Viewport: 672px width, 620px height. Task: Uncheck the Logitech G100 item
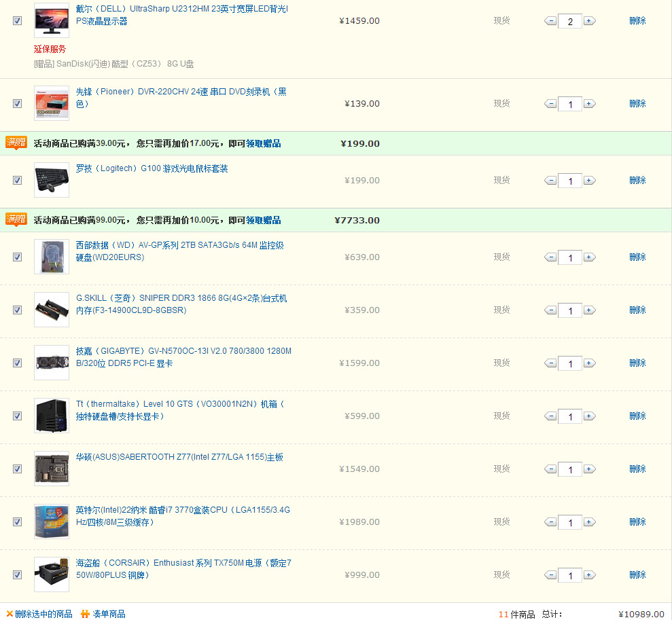17,180
